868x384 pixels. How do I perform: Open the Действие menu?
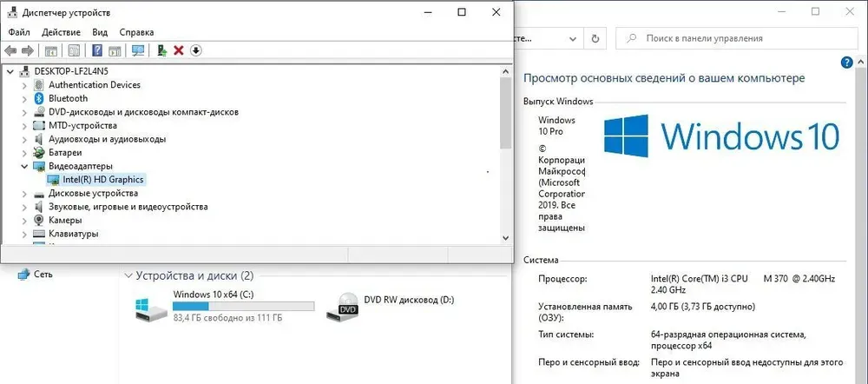click(x=61, y=31)
